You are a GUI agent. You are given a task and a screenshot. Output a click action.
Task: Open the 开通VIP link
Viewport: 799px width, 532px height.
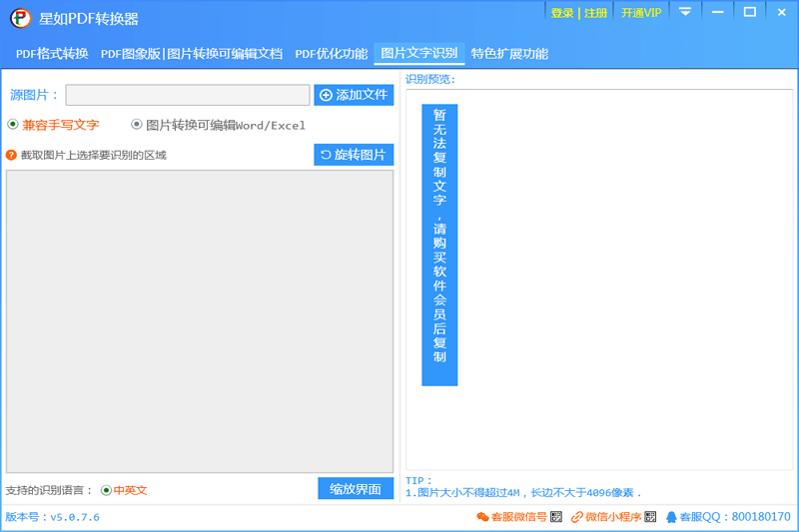click(641, 13)
